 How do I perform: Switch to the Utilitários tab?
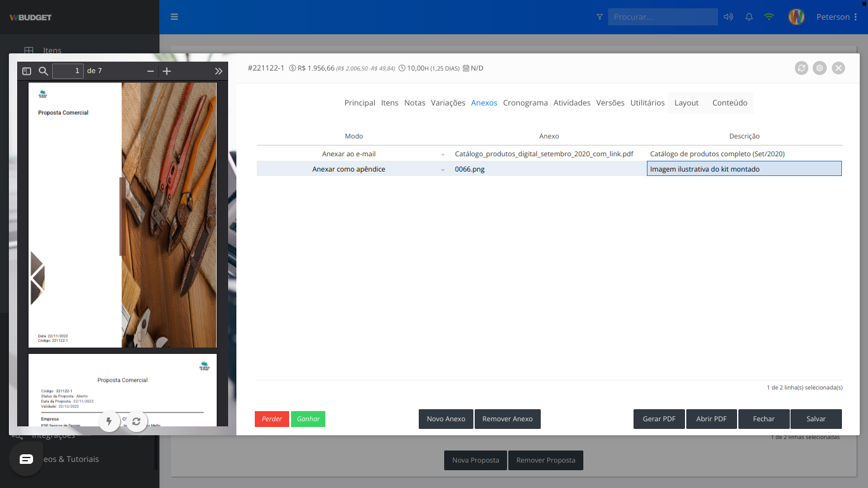coord(648,103)
